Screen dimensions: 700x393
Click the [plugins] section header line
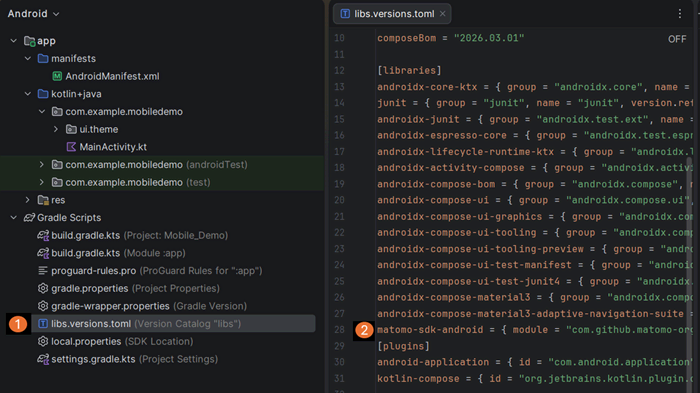(x=404, y=346)
